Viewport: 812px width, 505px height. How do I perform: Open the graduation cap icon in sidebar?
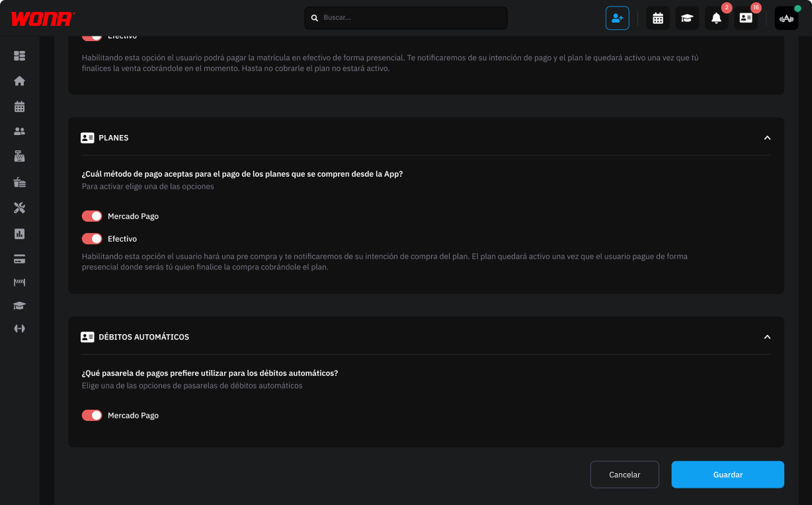click(19, 306)
